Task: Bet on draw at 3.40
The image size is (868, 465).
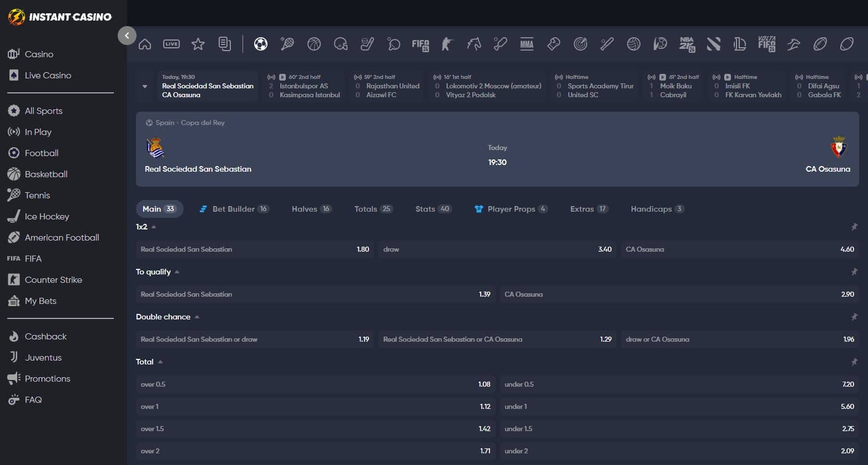Action: point(497,249)
